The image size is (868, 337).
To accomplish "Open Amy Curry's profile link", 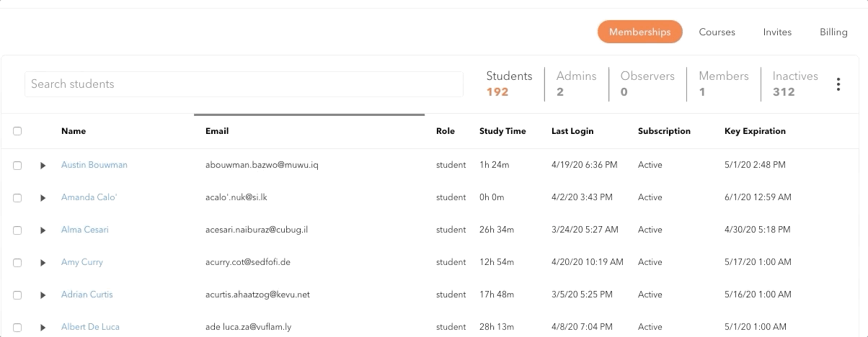I will coord(82,262).
